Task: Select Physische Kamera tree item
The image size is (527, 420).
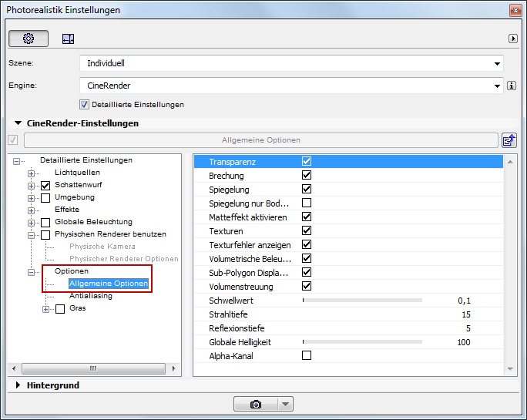Action: (102, 247)
